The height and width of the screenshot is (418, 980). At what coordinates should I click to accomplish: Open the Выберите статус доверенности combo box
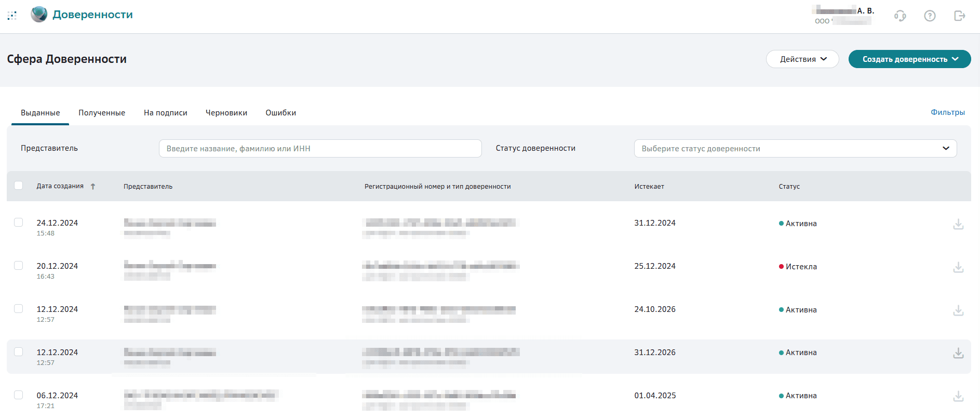795,149
